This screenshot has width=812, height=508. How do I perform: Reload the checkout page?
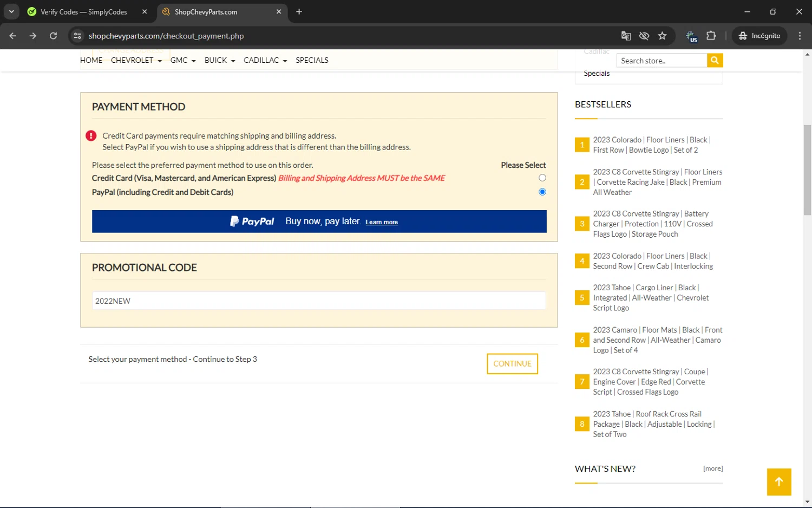pyautogui.click(x=53, y=36)
